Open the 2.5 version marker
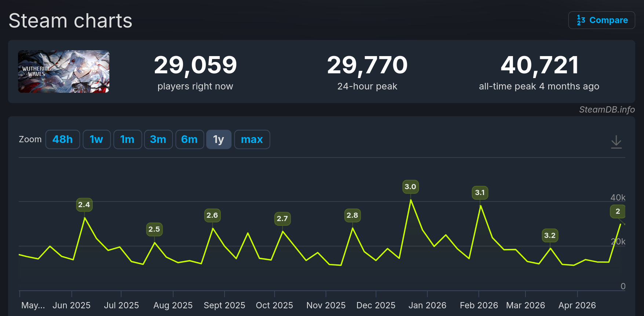This screenshot has width=644, height=316. [154, 229]
